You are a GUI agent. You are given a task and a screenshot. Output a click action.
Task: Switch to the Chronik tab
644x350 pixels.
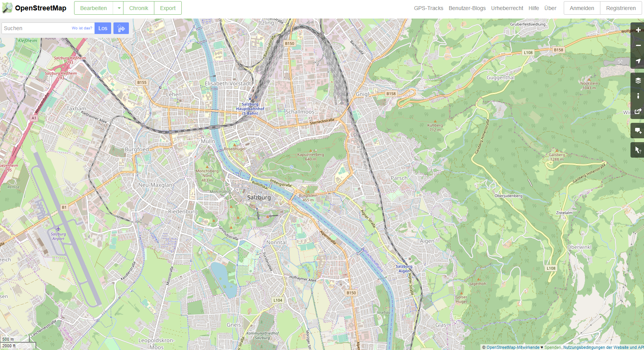(138, 8)
